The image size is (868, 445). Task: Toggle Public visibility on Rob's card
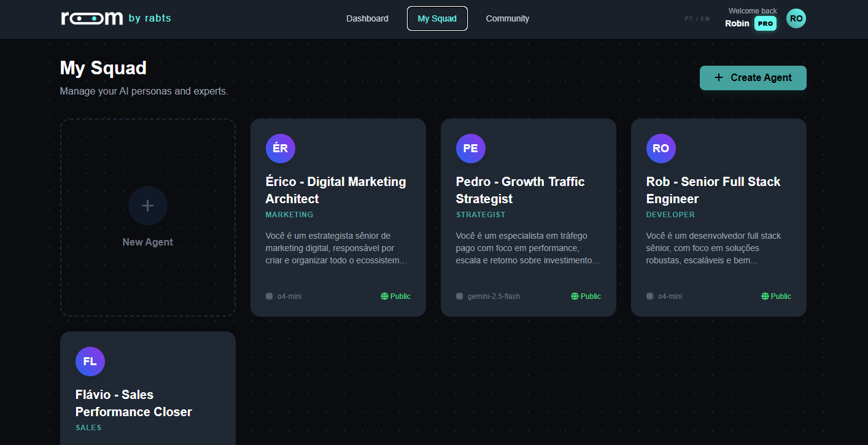coord(776,296)
